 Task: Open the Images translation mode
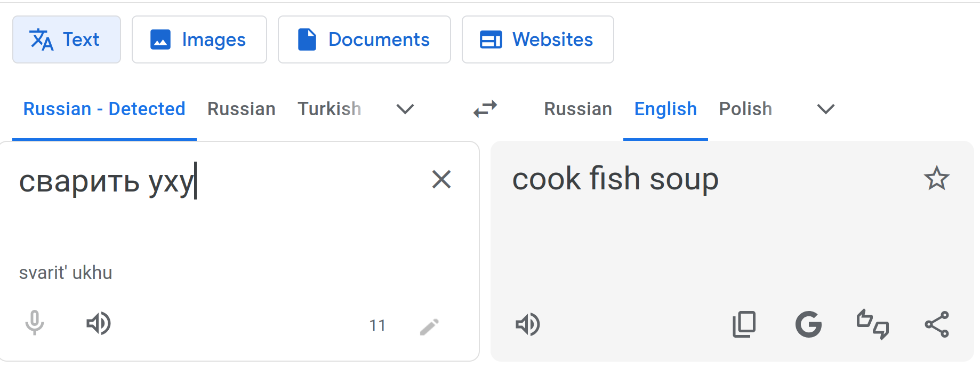click(199, 39)
